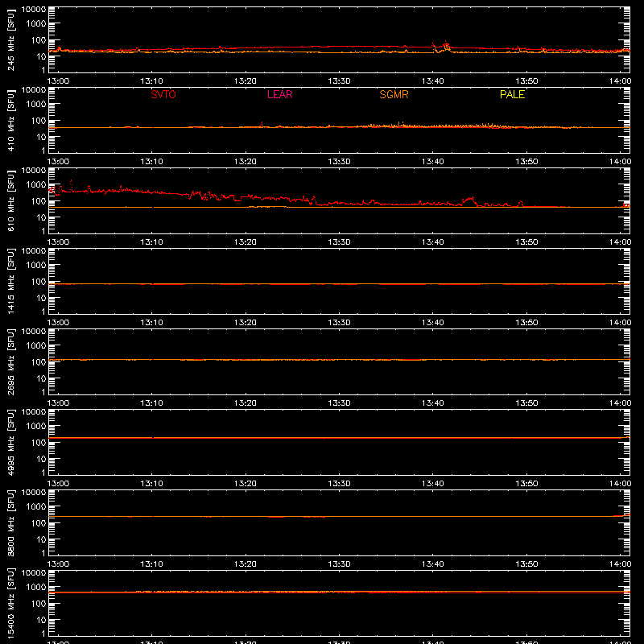Click the 100 tick on 15400 MHz axis
This screenshot has width=644, height=644.
(39, 604)
